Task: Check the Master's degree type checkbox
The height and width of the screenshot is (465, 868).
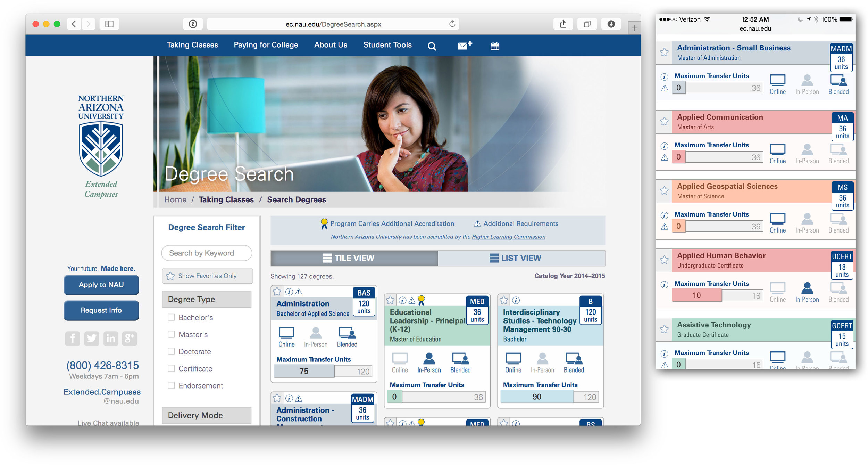Action: click(171, 334)
